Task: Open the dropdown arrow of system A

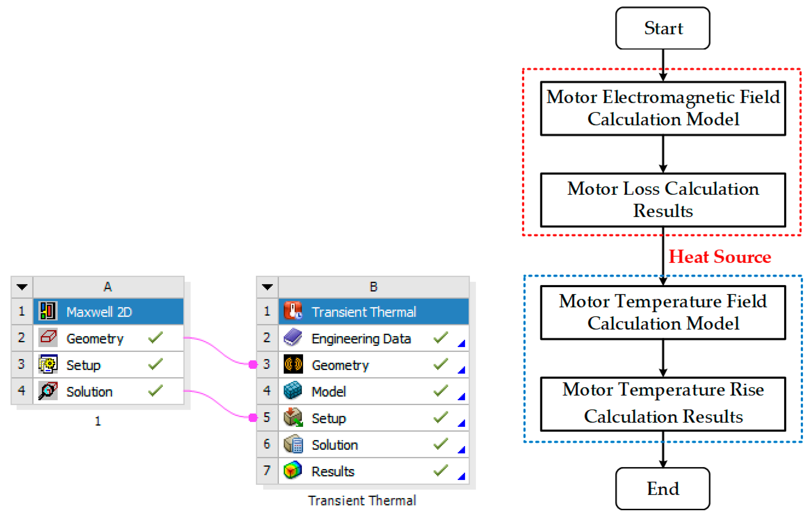Action: point(22,287)
